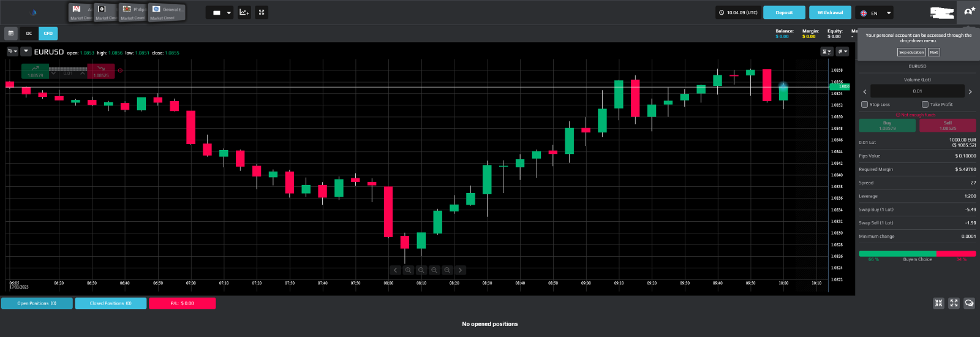Screen dimensions: 980x337
Task: Click the Not enough funds warning
Action: click(917, 115)
